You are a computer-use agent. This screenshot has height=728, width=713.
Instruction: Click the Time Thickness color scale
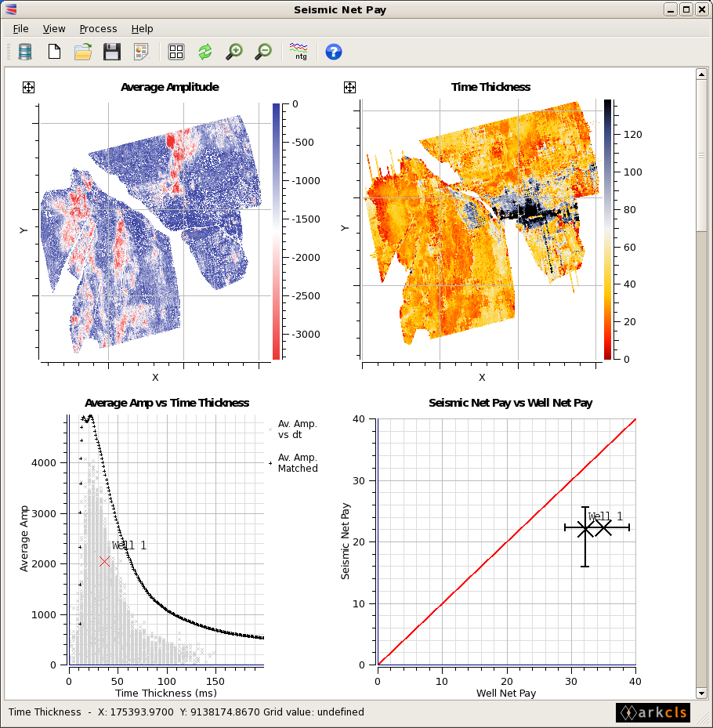[608, 229]
